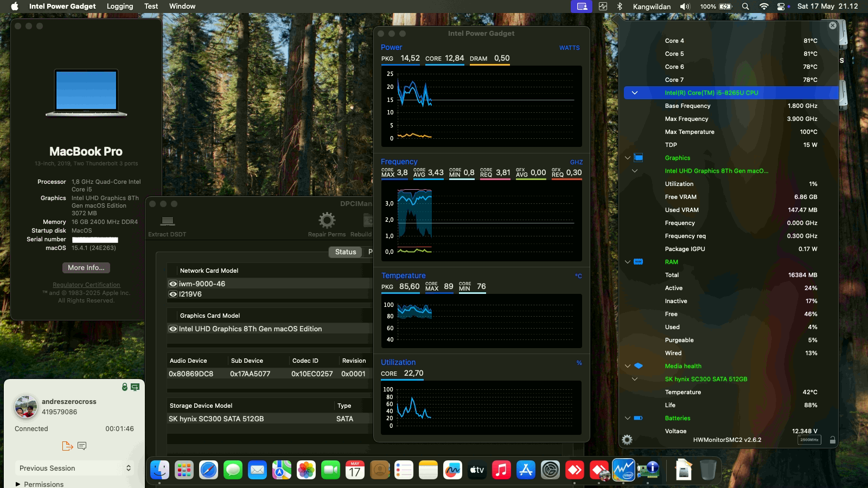
Task: Open the Logging menu in the menu bar
Action: pyautogui.click(x=119, y=6)
